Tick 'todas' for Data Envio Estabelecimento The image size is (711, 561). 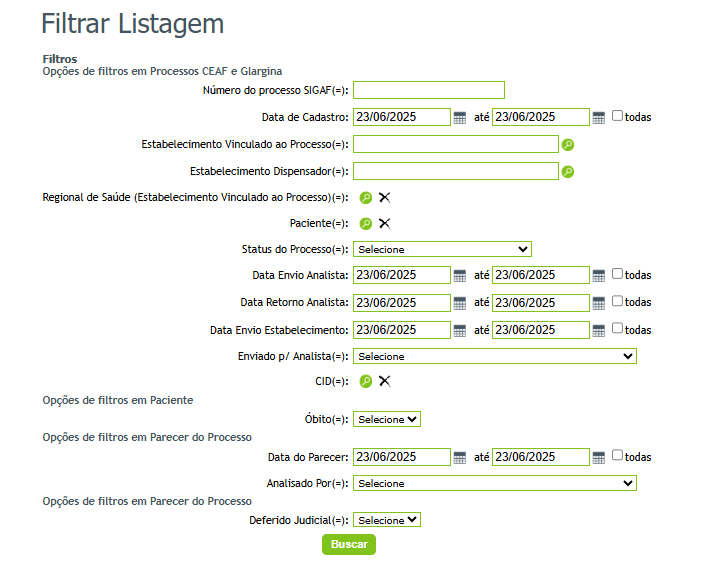(617, 328)
